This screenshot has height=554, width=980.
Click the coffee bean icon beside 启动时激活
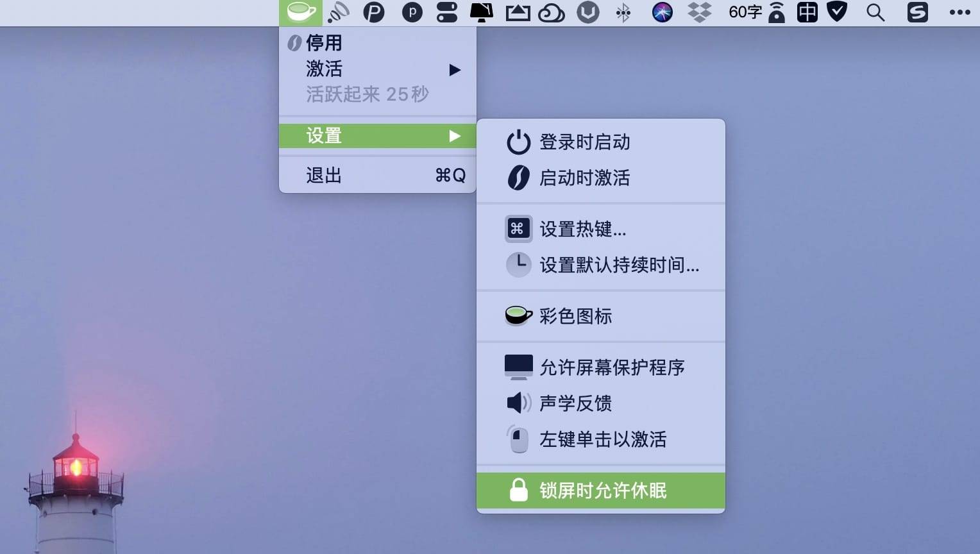point(518,178)
